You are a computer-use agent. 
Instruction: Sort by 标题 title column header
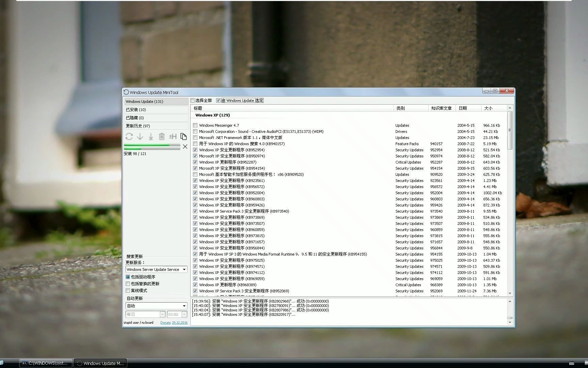[292, 108]
